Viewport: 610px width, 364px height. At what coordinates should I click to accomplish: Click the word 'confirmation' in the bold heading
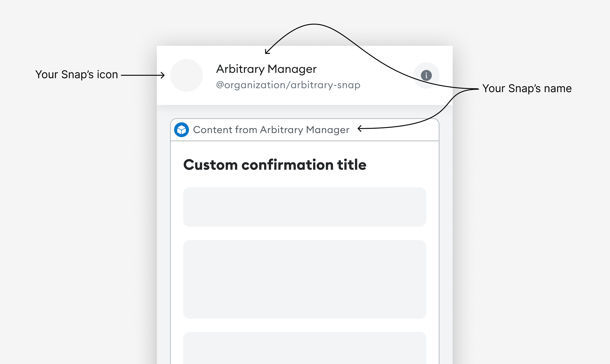(287, 164)
